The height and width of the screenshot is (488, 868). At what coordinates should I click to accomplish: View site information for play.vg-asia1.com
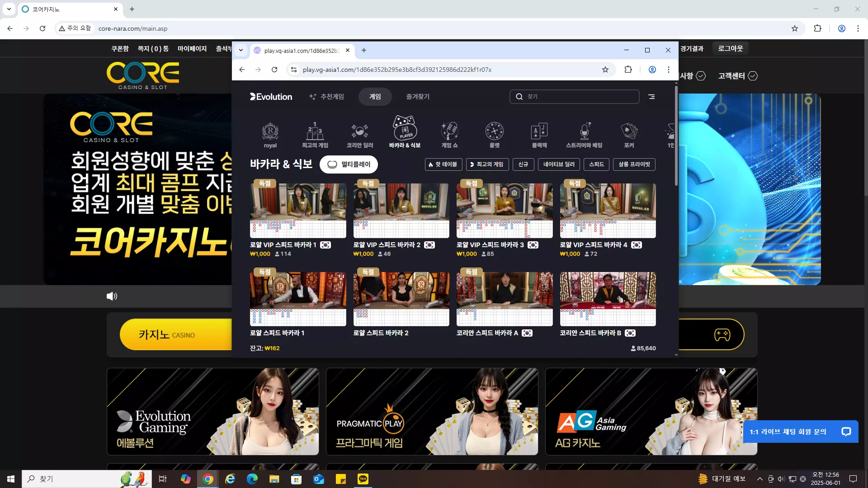click(294, 70)
